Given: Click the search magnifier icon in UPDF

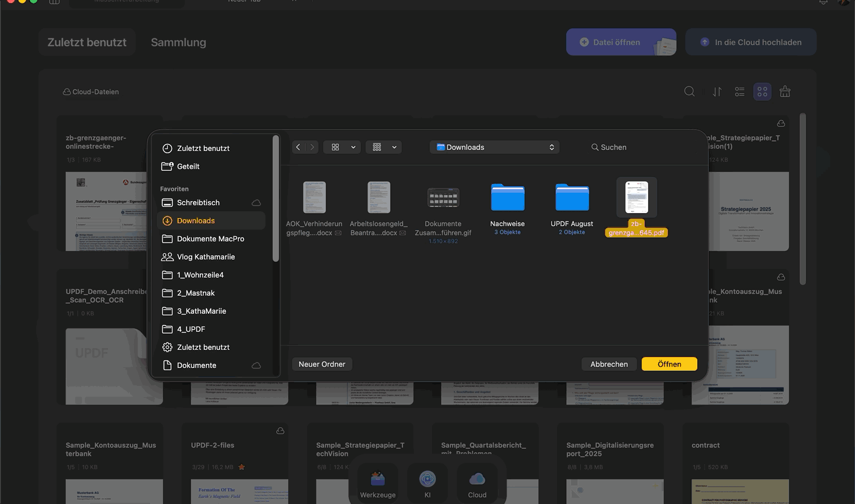Looking at the screenshot, I should 689,92.
